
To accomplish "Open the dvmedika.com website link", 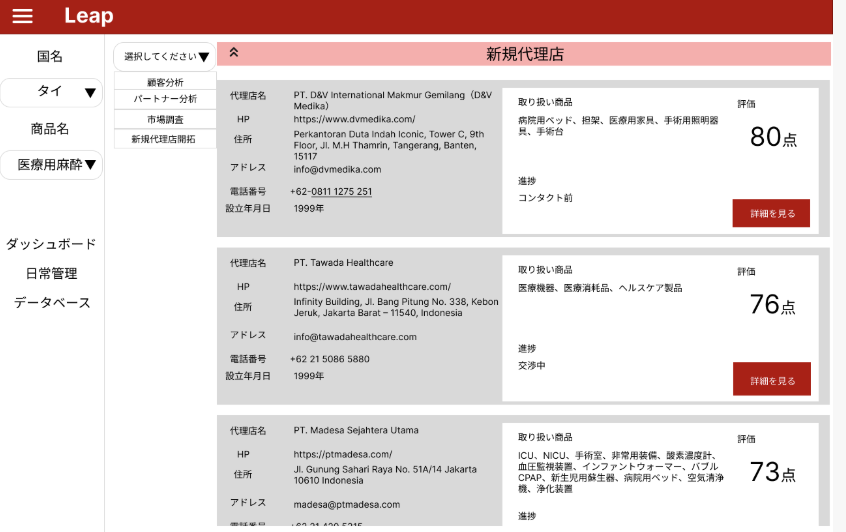I will 354,119.
